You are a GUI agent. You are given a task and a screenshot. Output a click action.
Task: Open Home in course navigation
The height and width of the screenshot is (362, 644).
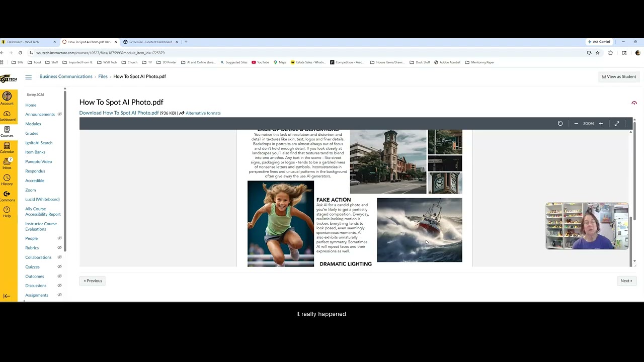click(x=31, y=105)
